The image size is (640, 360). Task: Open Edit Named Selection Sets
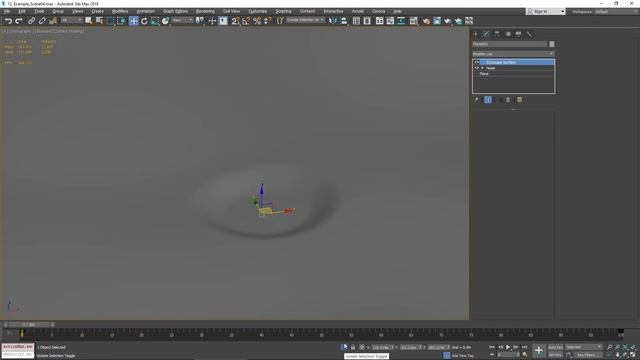pyautogui.click(x=280, y=21)
